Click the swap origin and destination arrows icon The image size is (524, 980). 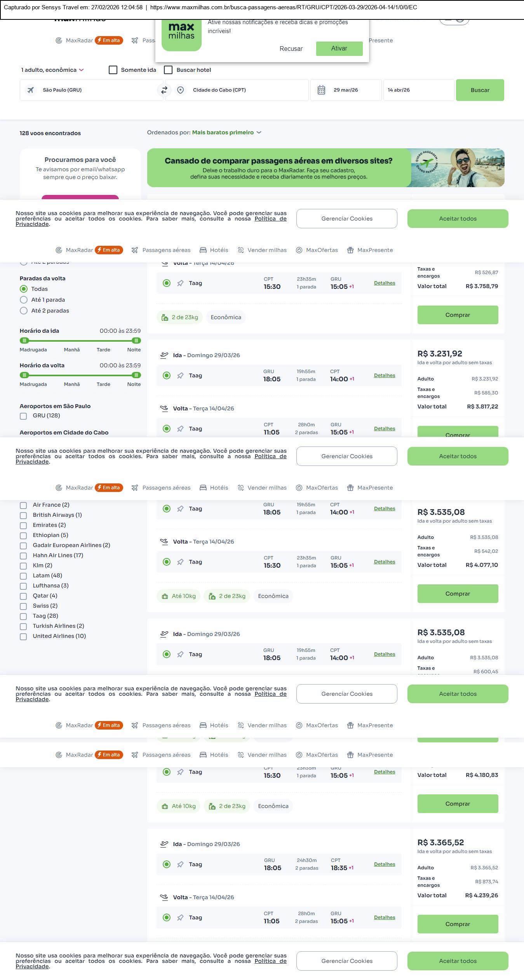coord(164,90)
